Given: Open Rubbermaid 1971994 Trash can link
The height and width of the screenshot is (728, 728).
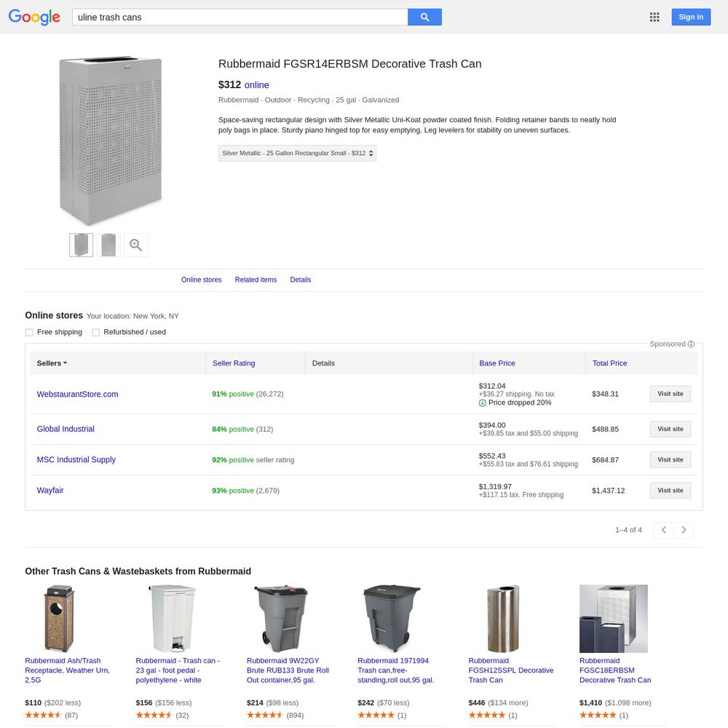Looking at the screenshot, I should pyautogui.click(x=395, y=670).
